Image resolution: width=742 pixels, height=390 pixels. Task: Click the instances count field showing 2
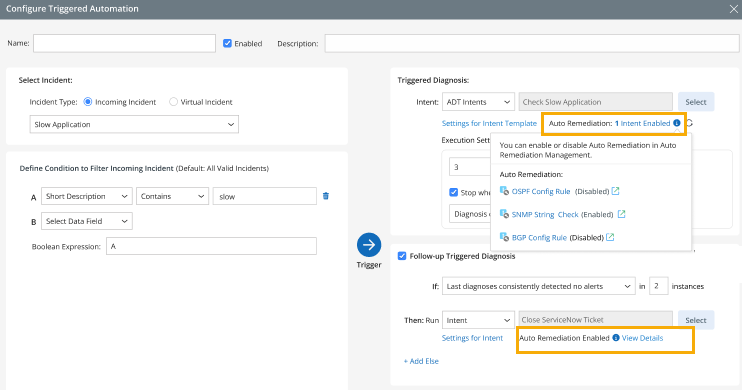(x=658, y=286)
